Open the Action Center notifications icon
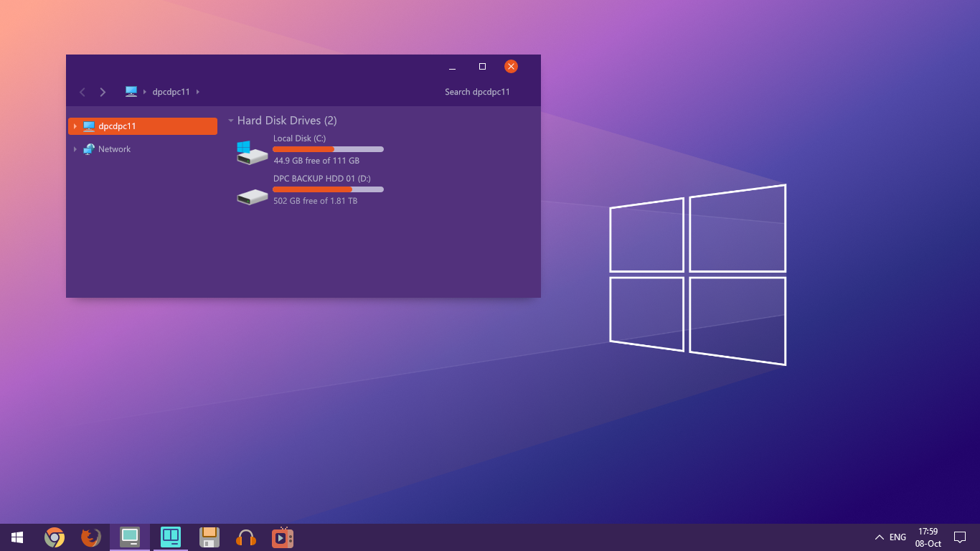This screenshot has width=980, height=551. tap(960, 537)
